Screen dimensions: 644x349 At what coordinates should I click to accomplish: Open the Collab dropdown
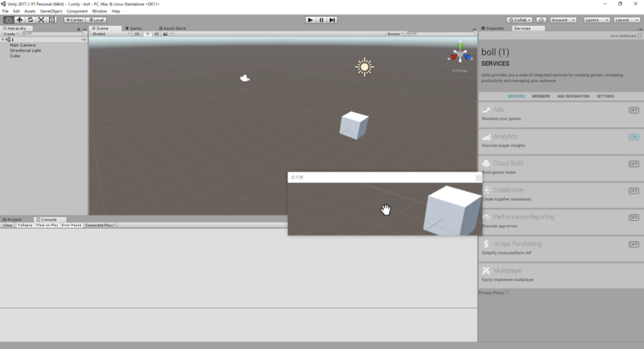point(519,19)
